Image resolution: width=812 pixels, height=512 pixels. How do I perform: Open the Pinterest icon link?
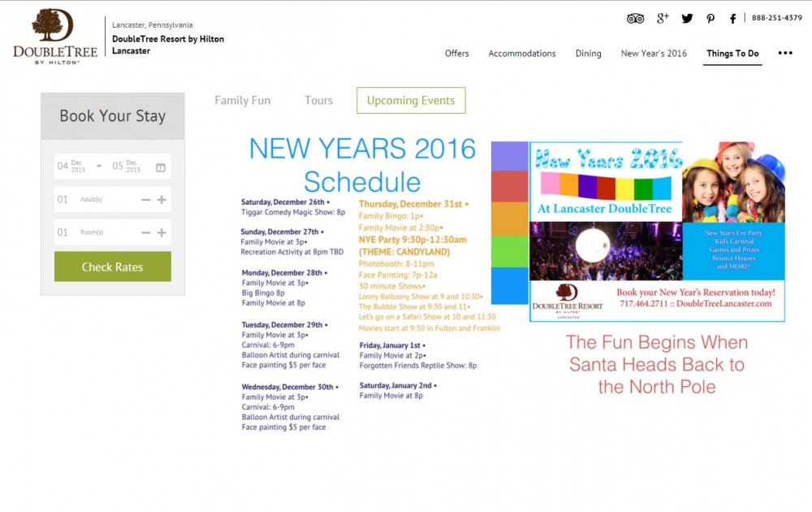pos(710,19)
